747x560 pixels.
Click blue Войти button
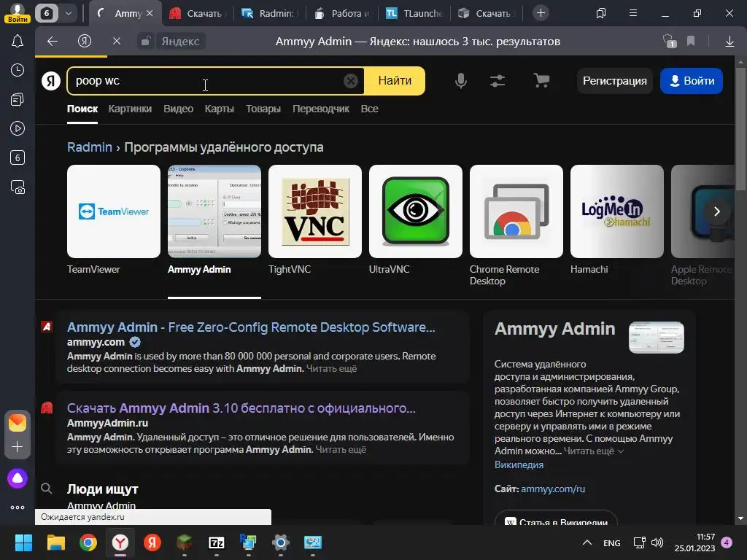pyautogui.click(x=692, y=81)
